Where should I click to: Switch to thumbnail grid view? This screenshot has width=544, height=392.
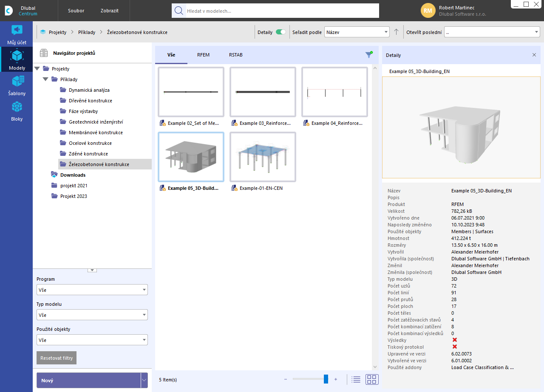tap(372, 379)
